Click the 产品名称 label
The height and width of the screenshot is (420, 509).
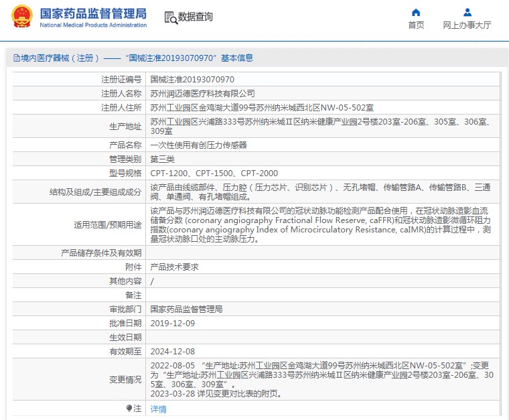click(x=125, y=145)
